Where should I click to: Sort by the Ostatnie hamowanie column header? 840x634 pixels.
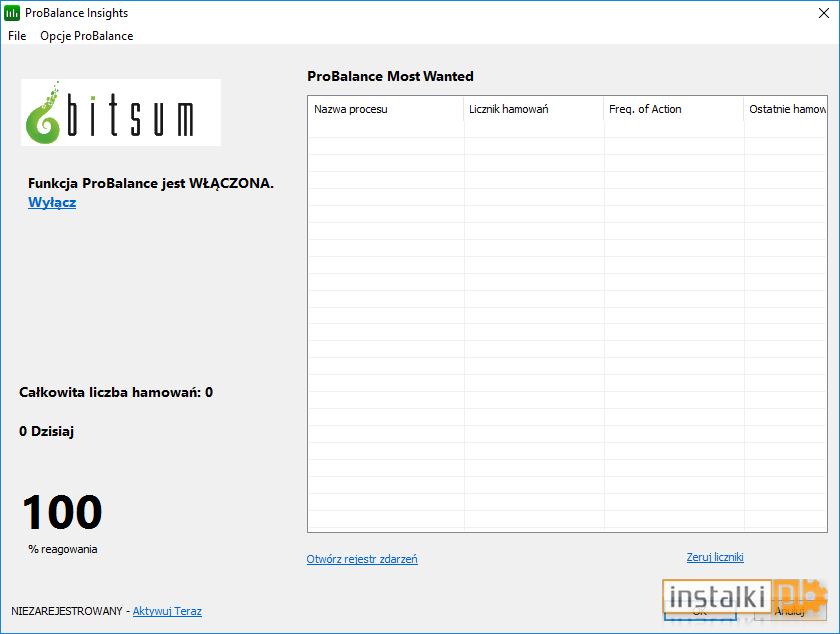(785, 109)
